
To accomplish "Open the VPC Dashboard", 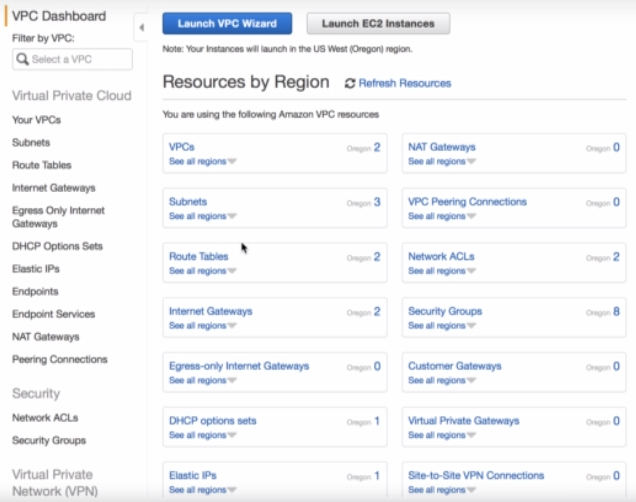I will 59,16.
